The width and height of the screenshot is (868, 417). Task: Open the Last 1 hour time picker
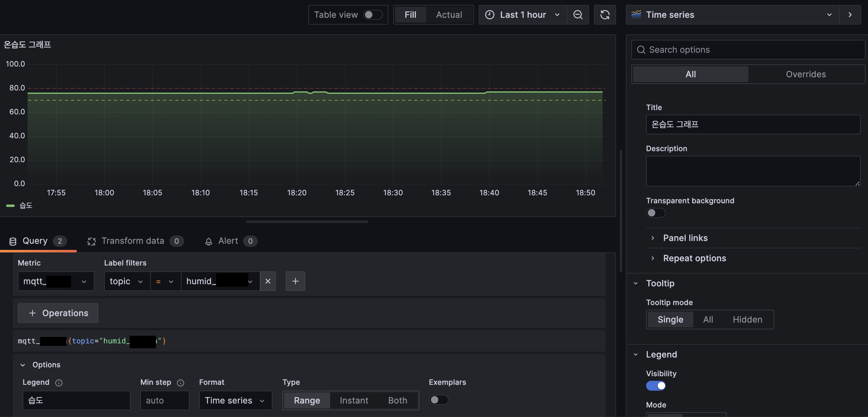point(523,14)
